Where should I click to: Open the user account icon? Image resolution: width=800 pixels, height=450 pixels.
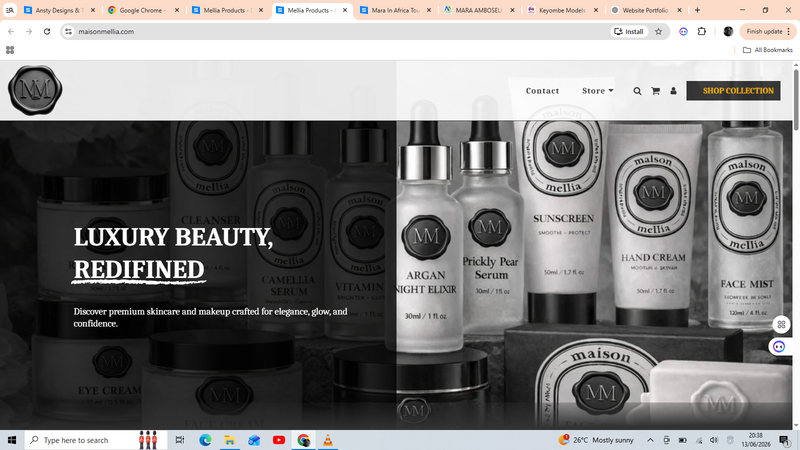(673, 91)
